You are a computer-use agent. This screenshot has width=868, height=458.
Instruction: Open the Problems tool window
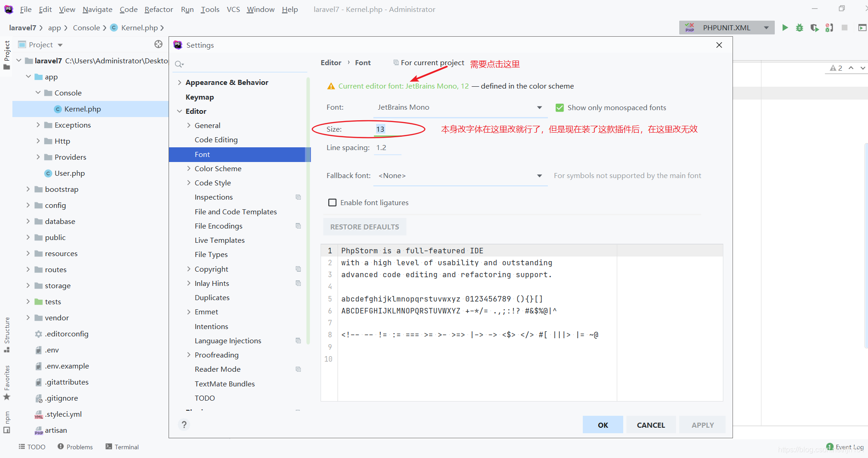click(75, 447)
